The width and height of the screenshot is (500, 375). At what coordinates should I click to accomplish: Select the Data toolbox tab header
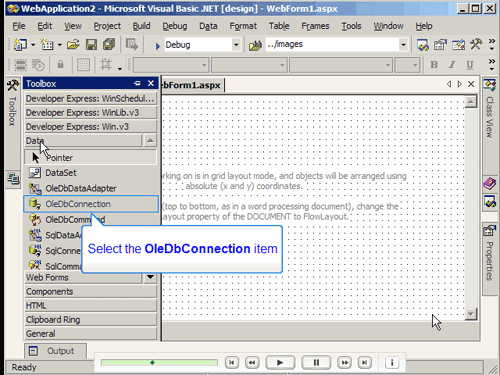click(x=83, y=140)
